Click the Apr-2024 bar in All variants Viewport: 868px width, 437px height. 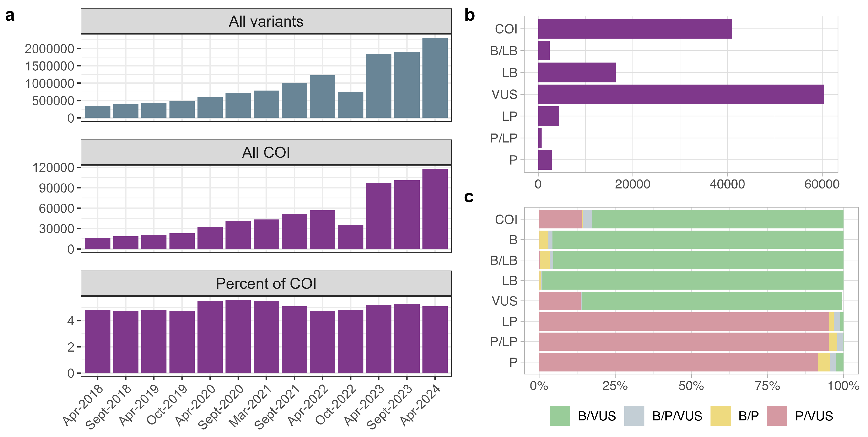435,78
